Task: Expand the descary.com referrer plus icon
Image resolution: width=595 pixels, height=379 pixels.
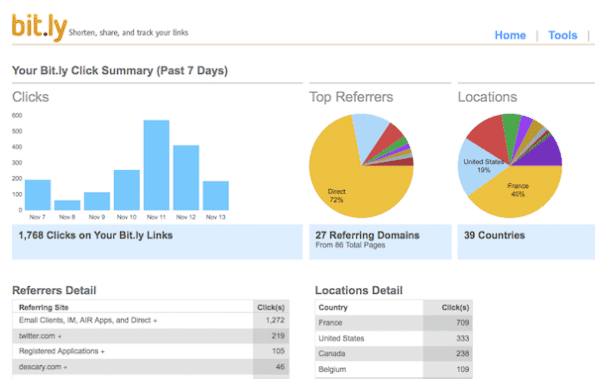Action: tap(65, 368)
